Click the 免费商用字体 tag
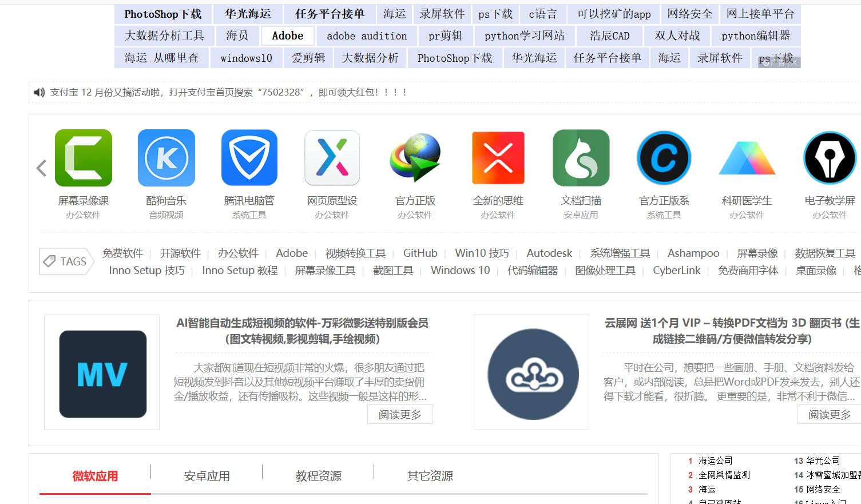This screenshot has width=861, height=504. [748, 270]
